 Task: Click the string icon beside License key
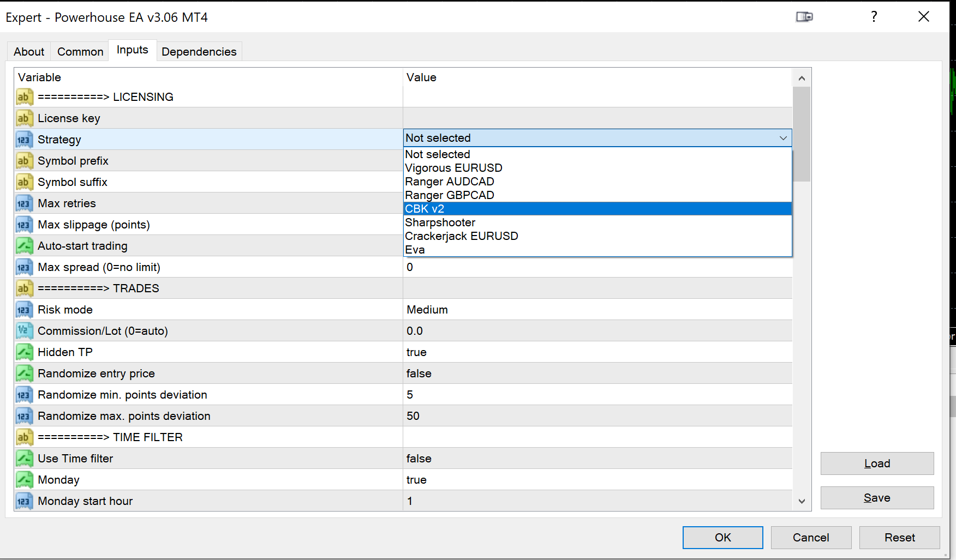coord(24,118)
